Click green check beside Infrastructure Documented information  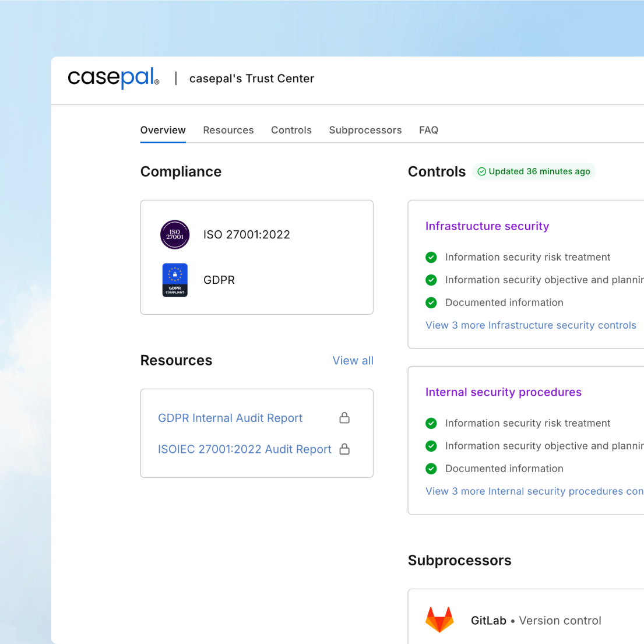click(x=431, y=302)
